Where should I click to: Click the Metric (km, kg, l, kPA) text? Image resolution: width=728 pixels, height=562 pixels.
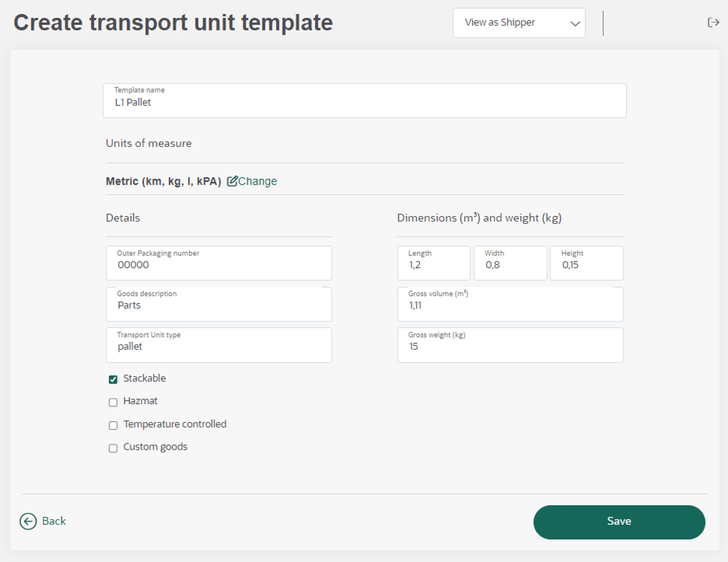pyautogui.click(x=163, y=181)
